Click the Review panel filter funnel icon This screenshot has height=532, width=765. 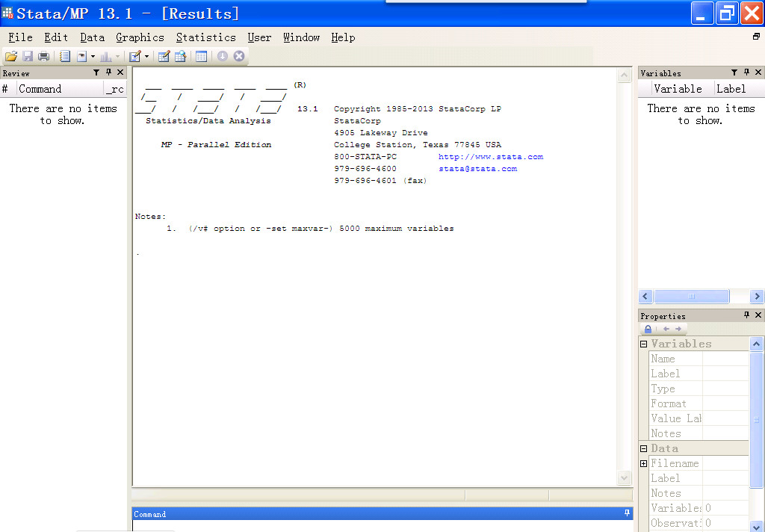coord(96,72)
